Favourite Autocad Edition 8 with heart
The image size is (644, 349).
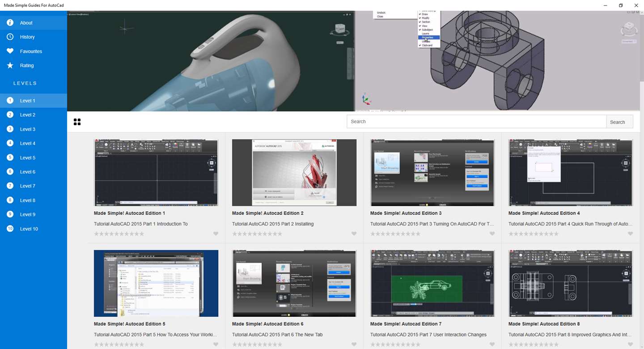(x=630, y=345)
